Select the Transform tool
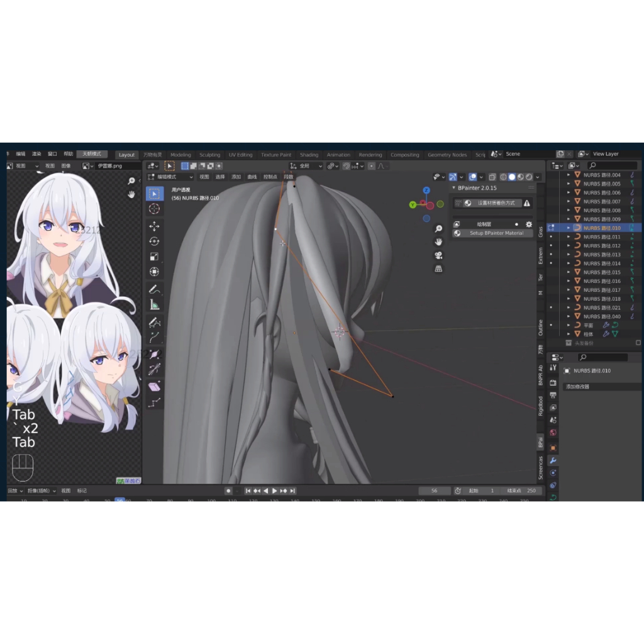The width and height of the screenshot is (644, 644). (x=155, y=272)
